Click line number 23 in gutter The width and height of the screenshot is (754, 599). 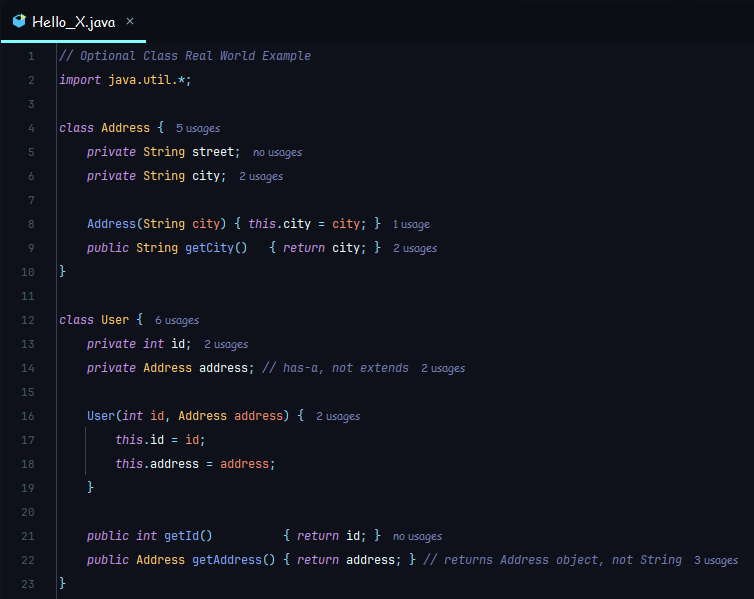tap(28, 584)
